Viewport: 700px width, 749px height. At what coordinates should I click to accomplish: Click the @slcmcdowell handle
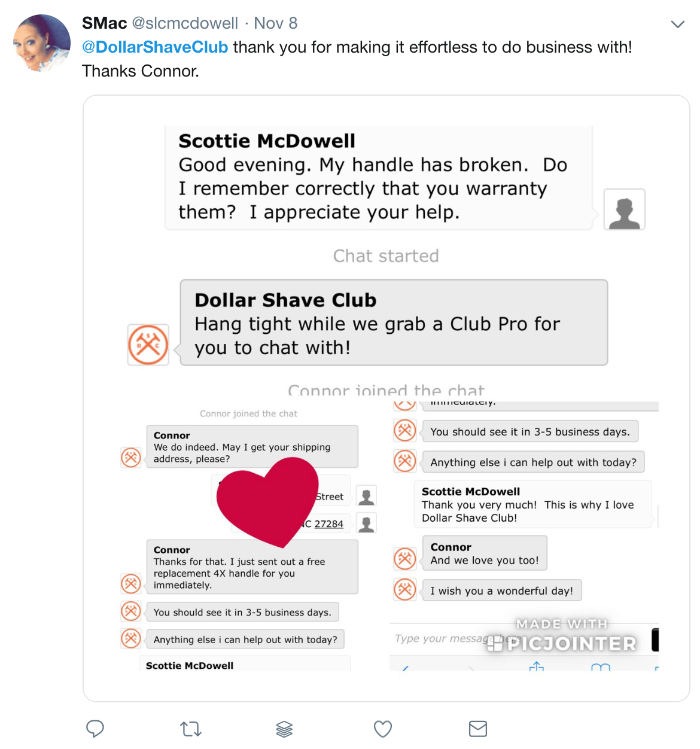(x=185, y=23)
